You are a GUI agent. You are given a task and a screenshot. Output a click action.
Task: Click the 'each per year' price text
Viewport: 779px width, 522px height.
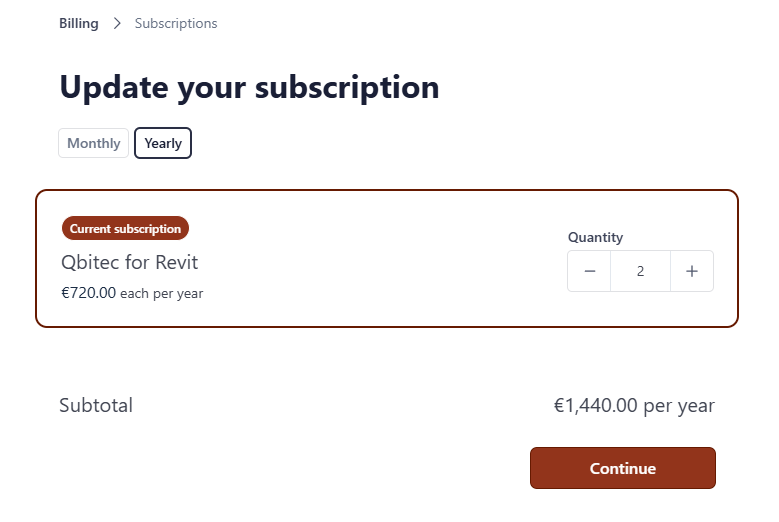161,294
